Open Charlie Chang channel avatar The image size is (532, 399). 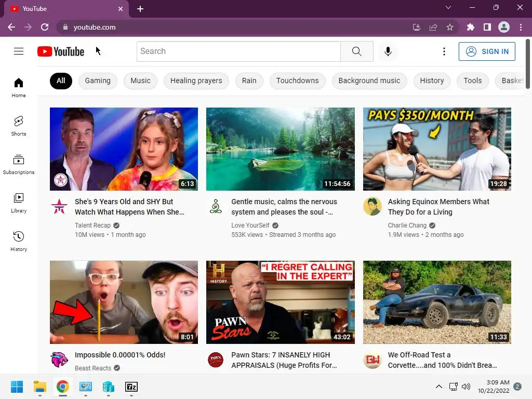pos(372,206)
